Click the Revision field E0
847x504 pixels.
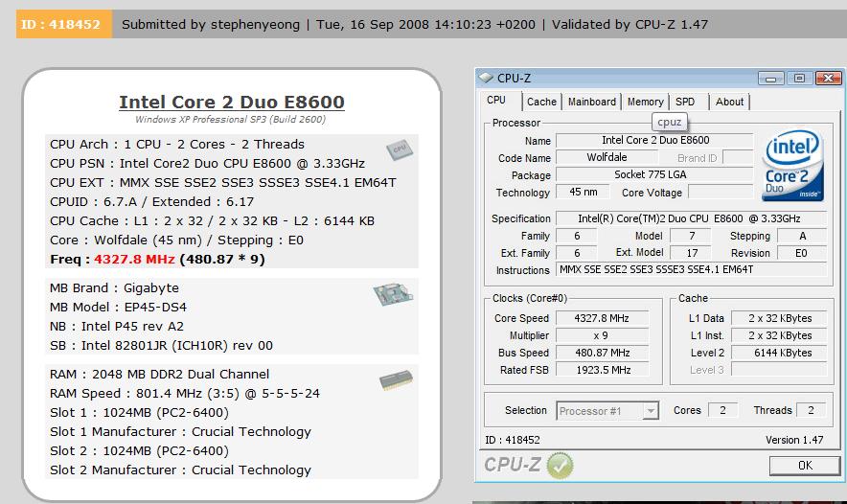[x=802, y=253]
